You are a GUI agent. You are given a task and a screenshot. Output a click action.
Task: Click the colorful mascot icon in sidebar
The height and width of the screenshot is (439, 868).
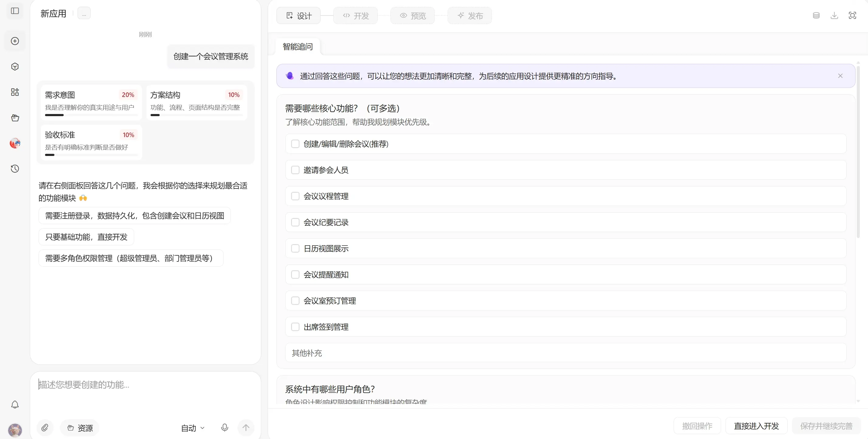[15, 143]
